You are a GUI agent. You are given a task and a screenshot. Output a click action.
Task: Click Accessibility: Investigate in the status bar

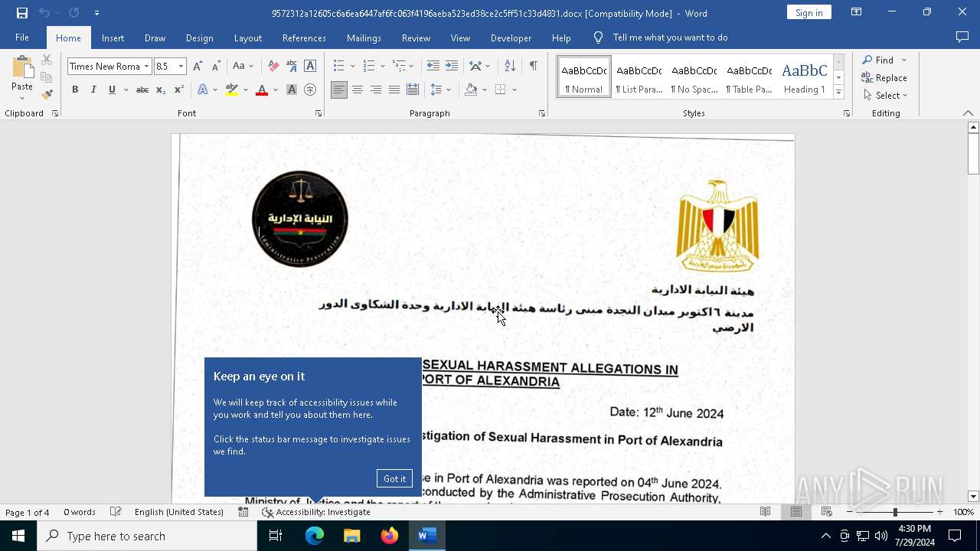(x=315, y=512)
